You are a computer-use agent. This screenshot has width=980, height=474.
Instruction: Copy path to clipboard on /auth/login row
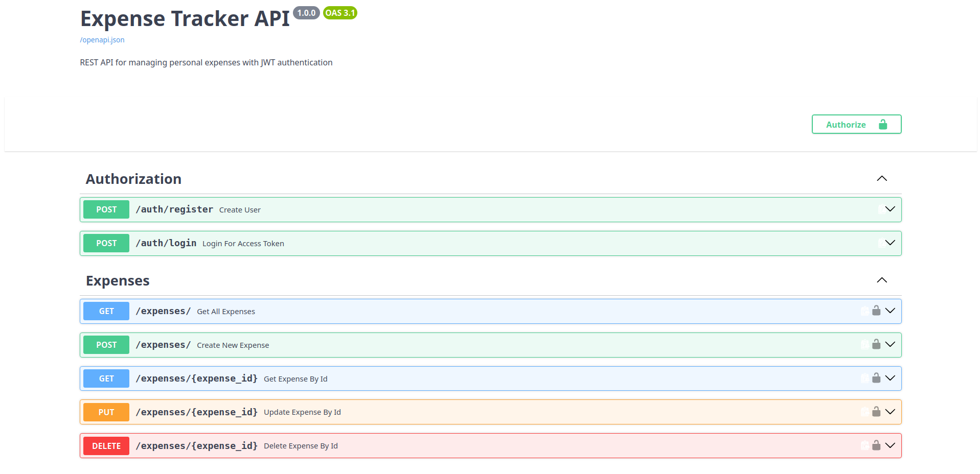882,243
